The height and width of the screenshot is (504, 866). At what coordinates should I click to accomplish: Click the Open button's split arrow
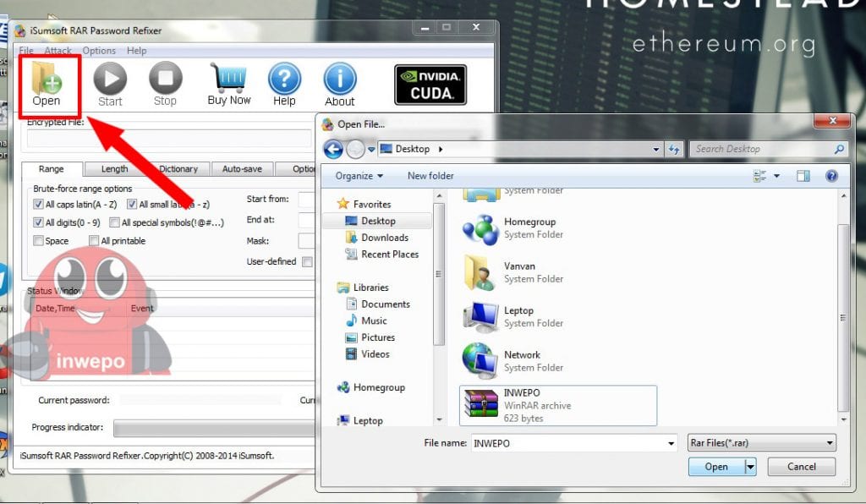750,467
